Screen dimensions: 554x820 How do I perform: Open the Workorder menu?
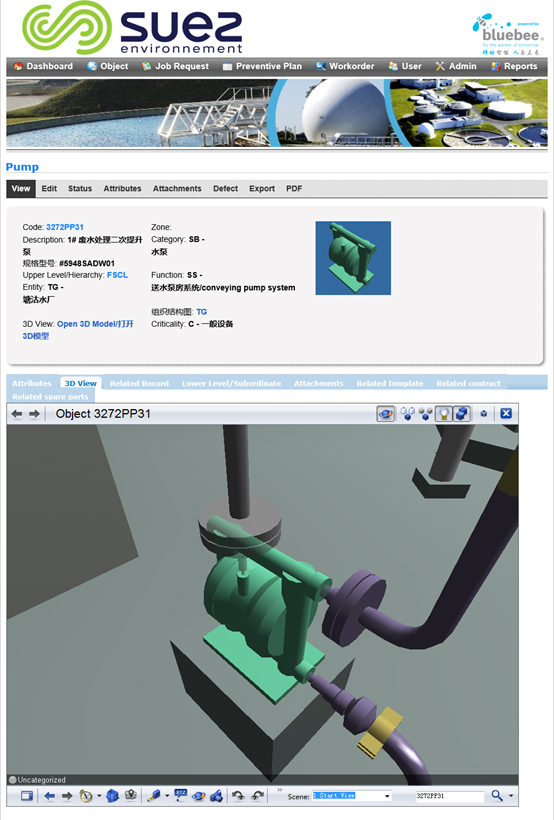(345, 66)
